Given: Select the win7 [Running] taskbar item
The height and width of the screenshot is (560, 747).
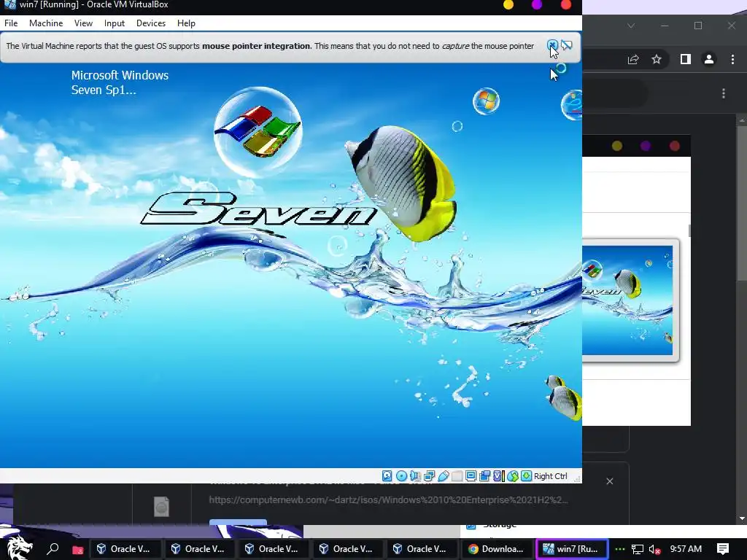Looking at the screenshot, I should tap(572, 549).
